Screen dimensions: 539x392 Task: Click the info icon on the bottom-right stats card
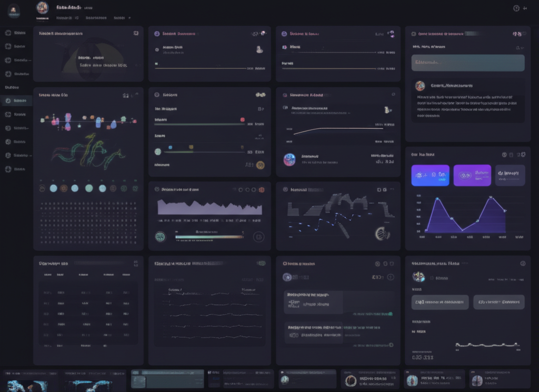tap(523, 264)
